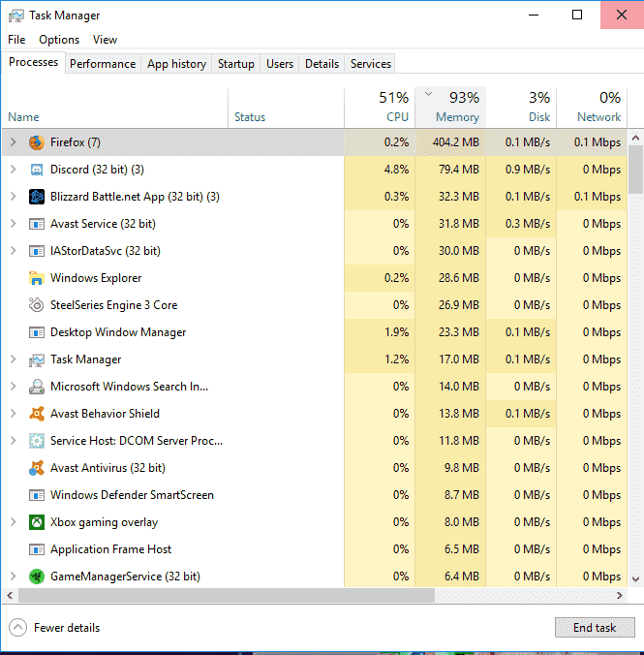Select the SteelSeries Engine 3 Core name
This screenshot has height=655, width=644.
click(x=113, y=305)
